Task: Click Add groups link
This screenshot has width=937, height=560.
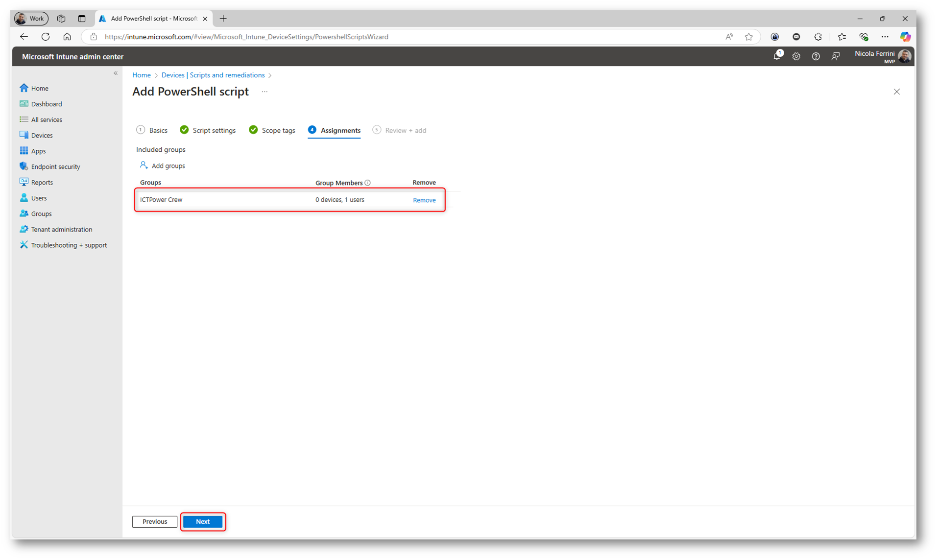Action: click(x=162, y=165)
